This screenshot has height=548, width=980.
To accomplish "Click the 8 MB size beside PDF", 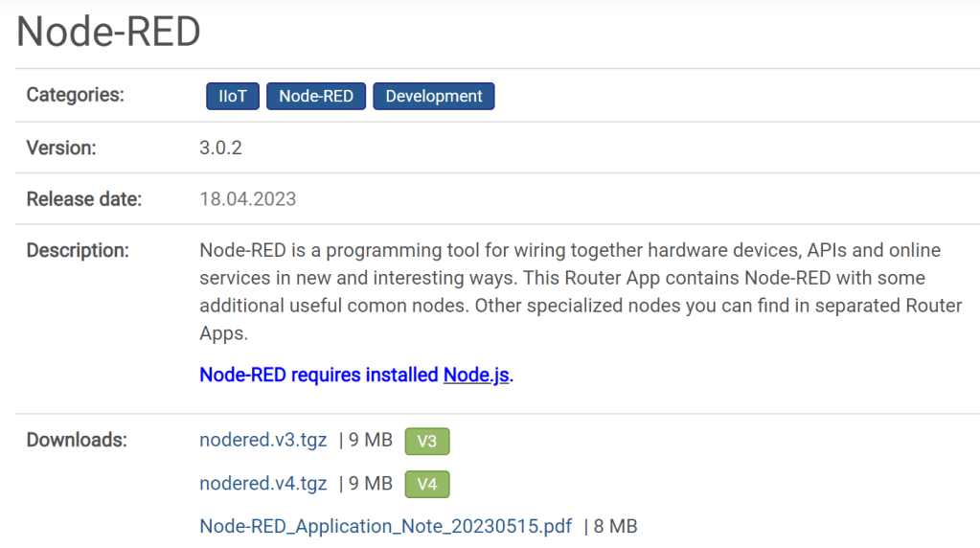I will [615, 526].
